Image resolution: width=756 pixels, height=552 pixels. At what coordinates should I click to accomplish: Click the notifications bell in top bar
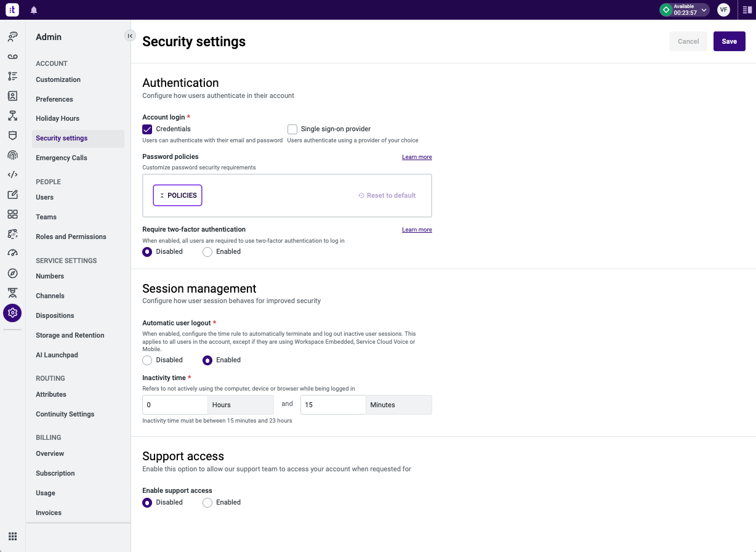[x=34, y=9]
